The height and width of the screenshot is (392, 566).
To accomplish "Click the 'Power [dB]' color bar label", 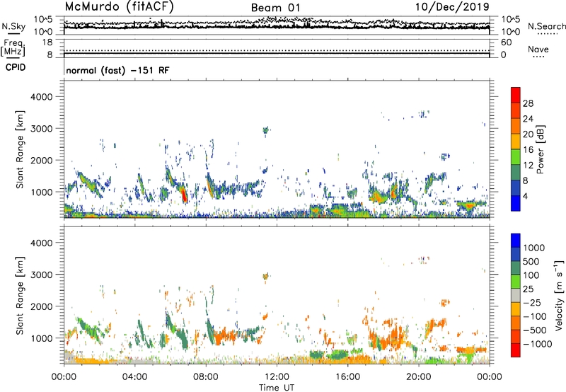I will point(540,149).
